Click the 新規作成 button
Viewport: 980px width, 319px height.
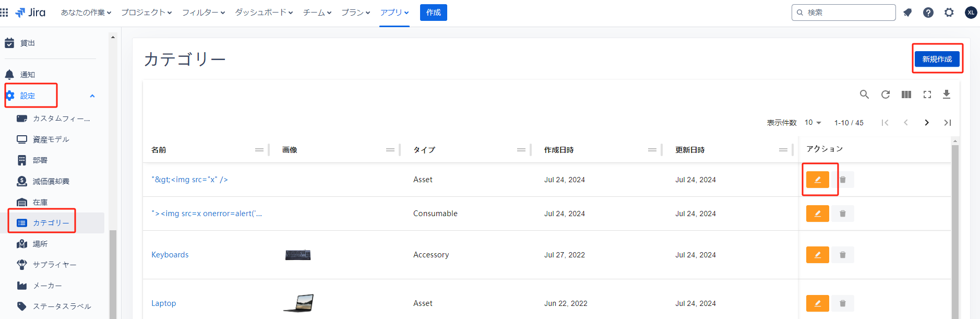pos(937,59)
